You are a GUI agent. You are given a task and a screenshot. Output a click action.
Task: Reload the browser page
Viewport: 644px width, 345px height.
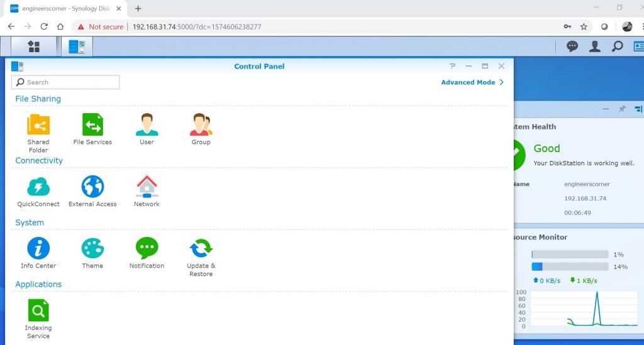44,26
